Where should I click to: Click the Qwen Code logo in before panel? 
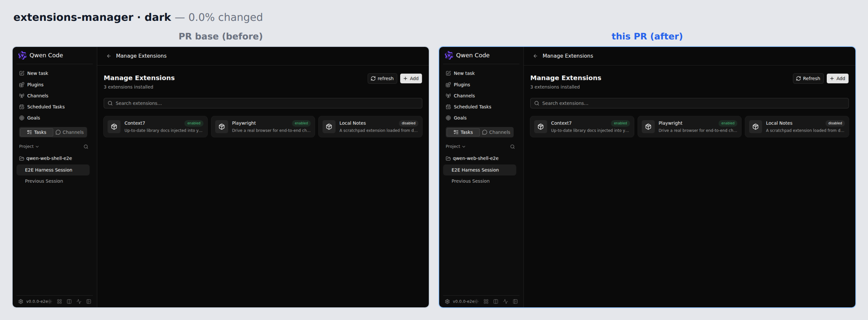(22, 55)
